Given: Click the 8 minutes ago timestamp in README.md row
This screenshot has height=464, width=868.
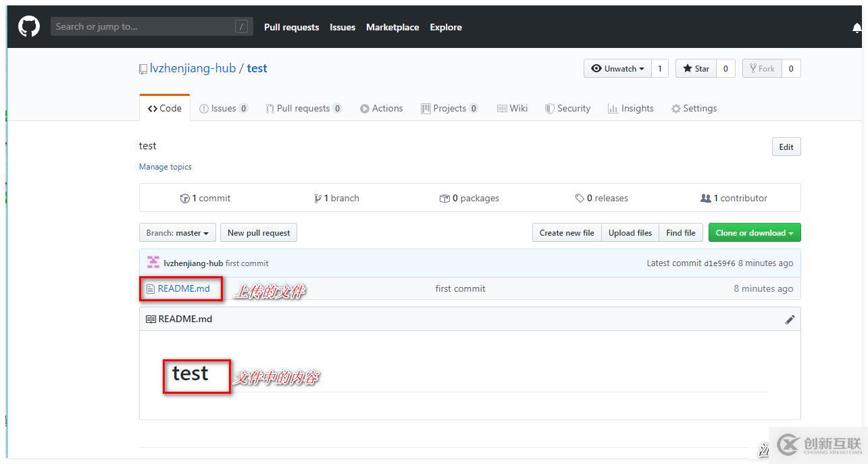Looking at the screenshot, I should (x=763, y=288).
